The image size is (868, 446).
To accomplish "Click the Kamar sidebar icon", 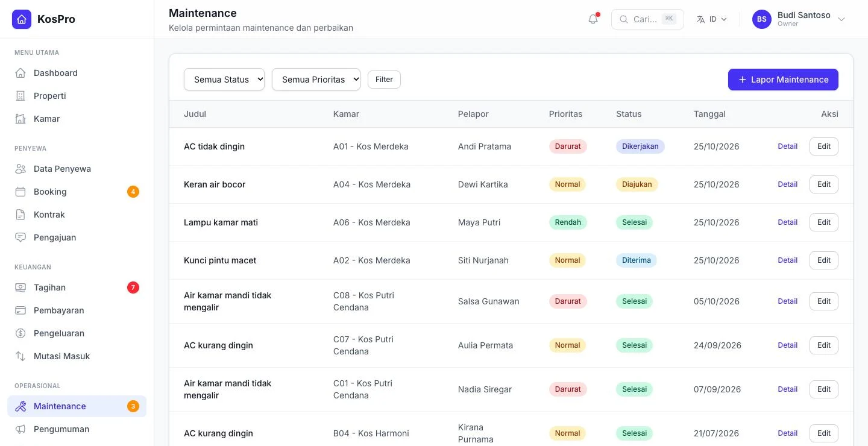I will (20, 119).
